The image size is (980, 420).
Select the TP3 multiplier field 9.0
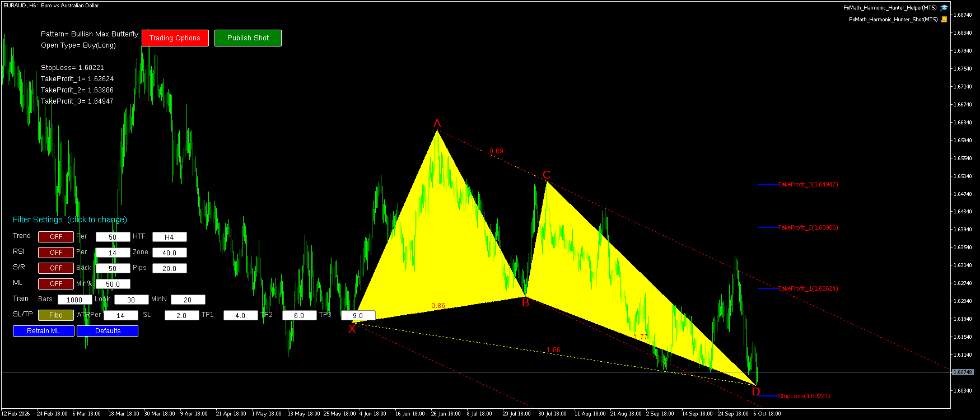click(x=358, y=315)
